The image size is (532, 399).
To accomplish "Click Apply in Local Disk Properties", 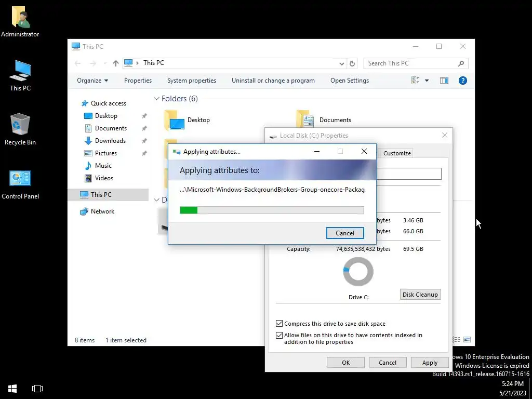I will point(430,363).
